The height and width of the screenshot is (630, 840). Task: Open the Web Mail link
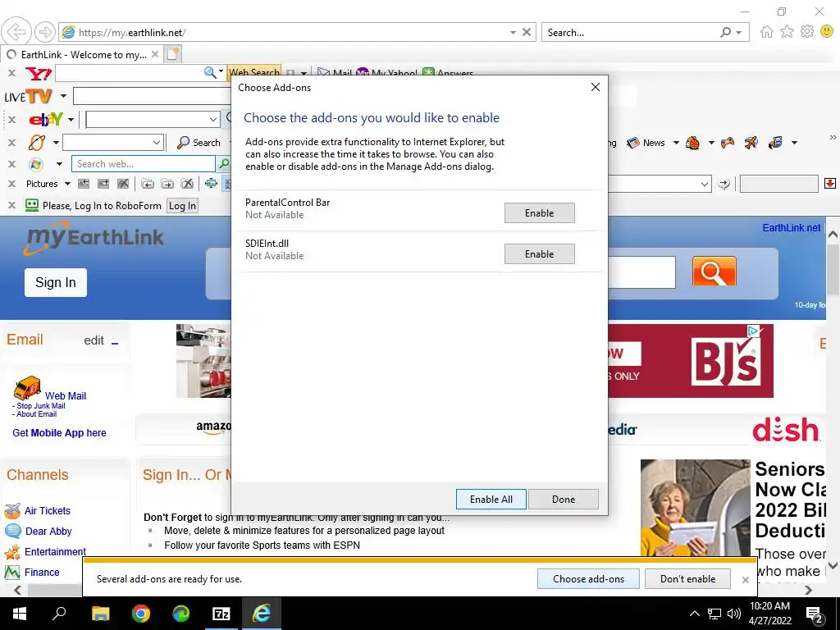66,396
